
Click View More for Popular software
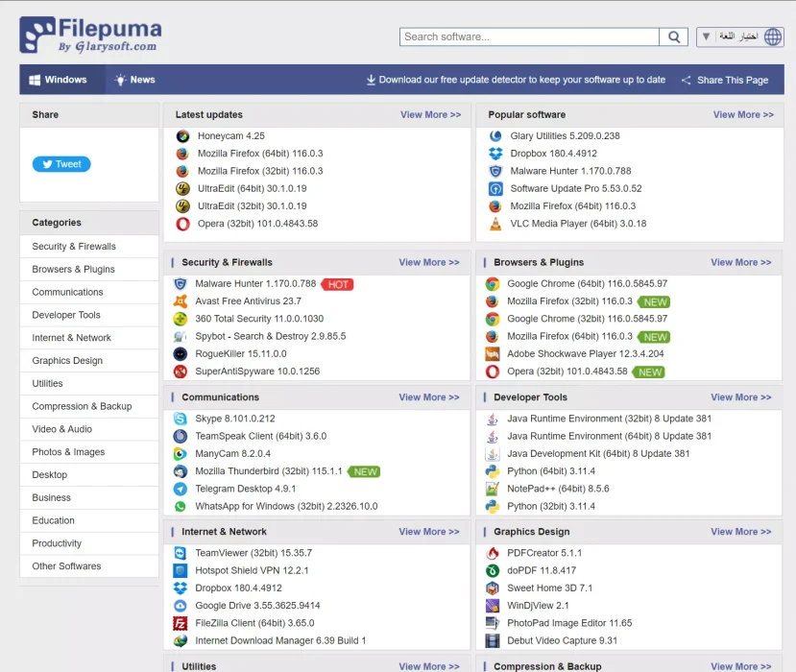point(743,114)
